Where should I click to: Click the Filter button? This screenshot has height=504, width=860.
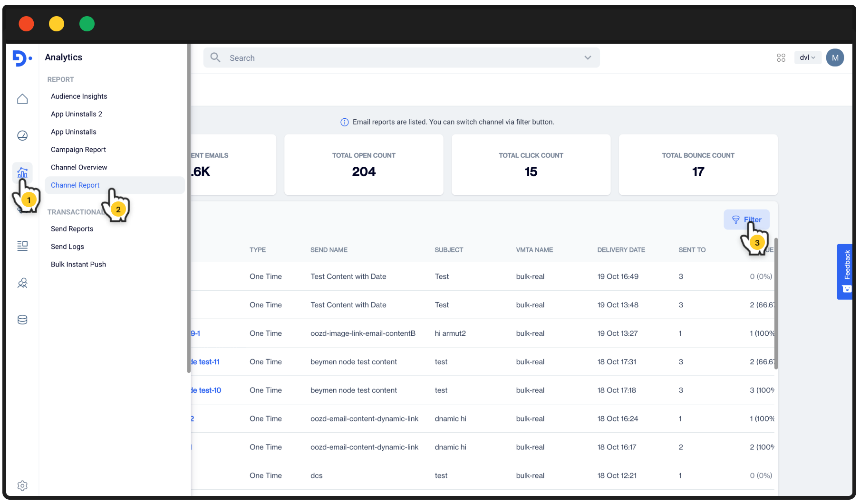coord(746,219)
